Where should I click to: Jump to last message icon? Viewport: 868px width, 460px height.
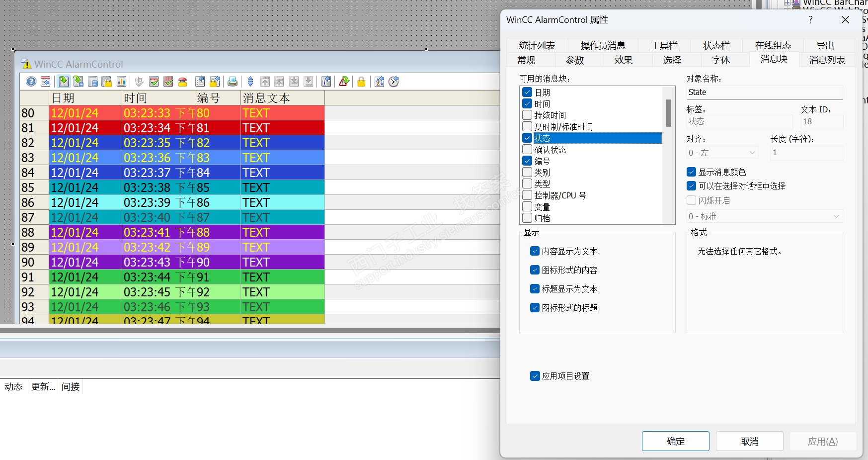pyautogui.click(x=309, y=82)
